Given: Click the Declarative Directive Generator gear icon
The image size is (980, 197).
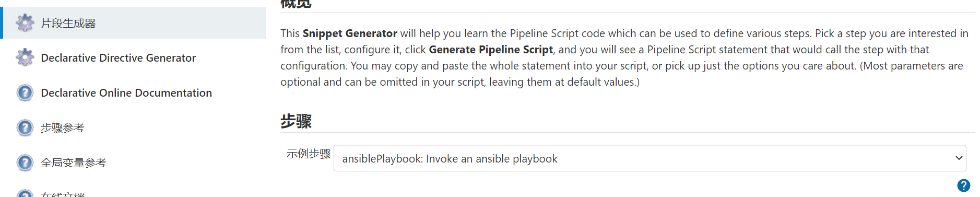Looking at the screenshot, I should (x=25, y=57).
